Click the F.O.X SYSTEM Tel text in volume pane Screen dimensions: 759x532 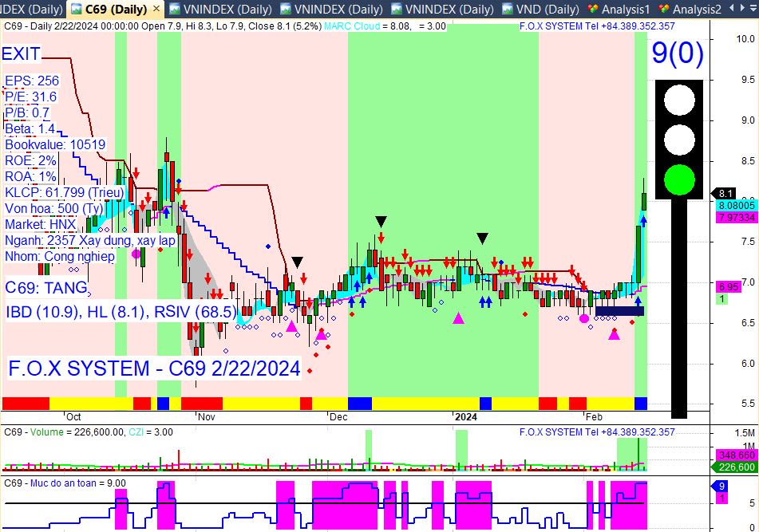(597, 432)
